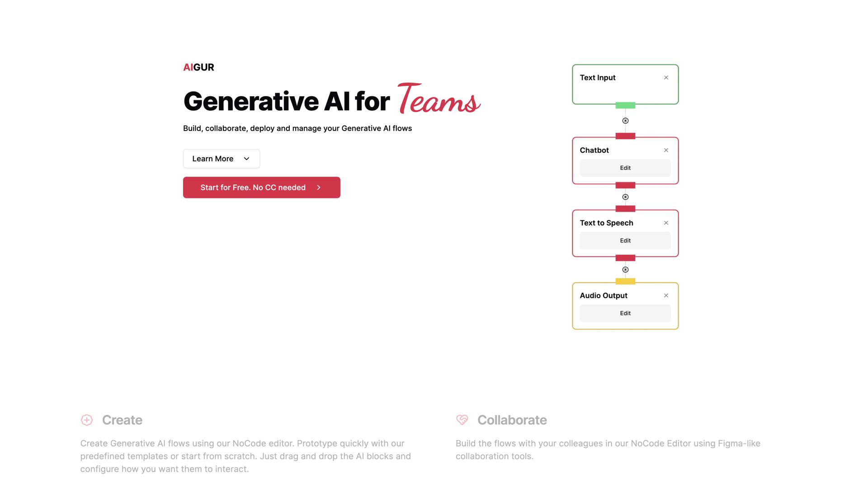Delete connection between Text Input and Chatbot

point(625,121)
